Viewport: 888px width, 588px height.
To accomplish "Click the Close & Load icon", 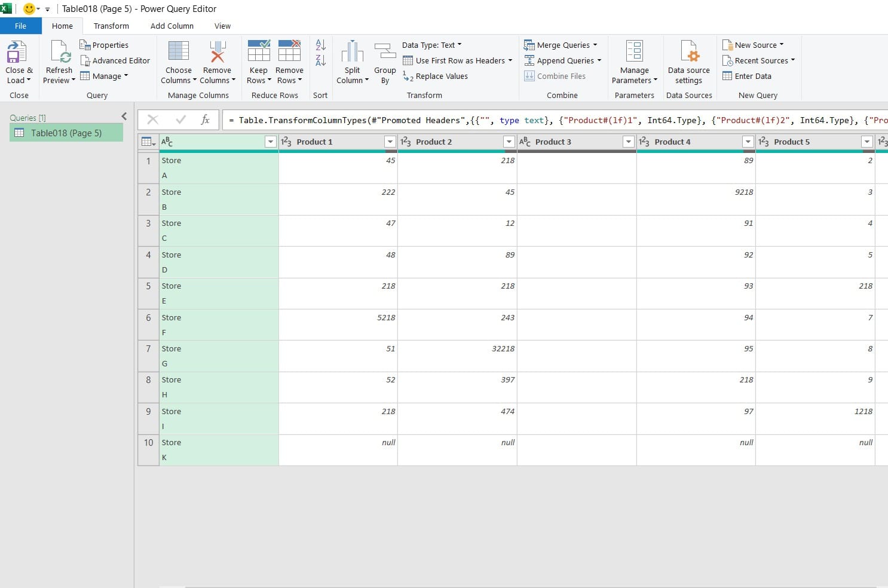I will (x=17, y=52).
